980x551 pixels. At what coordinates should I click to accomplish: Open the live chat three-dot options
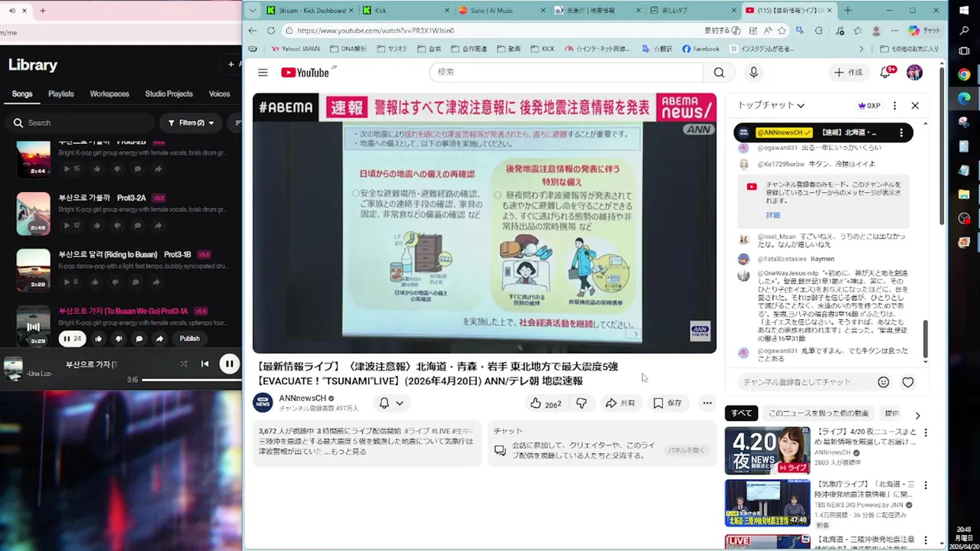click(894, 106)
